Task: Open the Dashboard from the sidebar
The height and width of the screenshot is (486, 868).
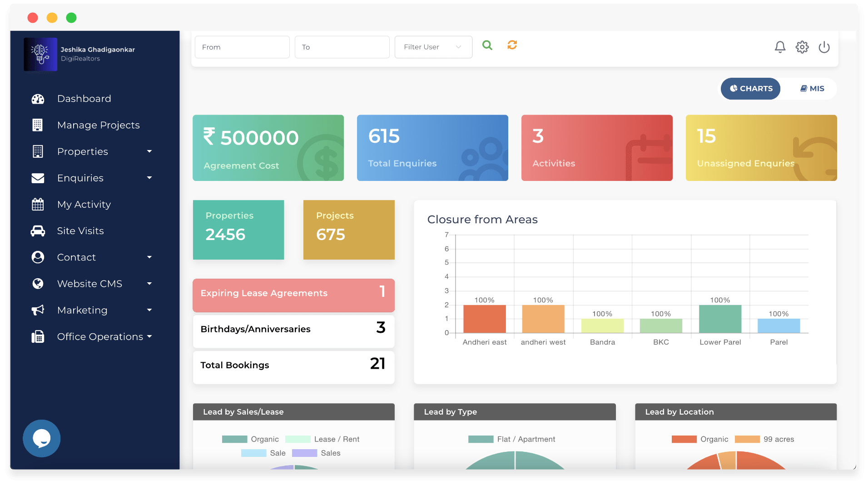Action: pyautogui.click(x=84, y=98)
